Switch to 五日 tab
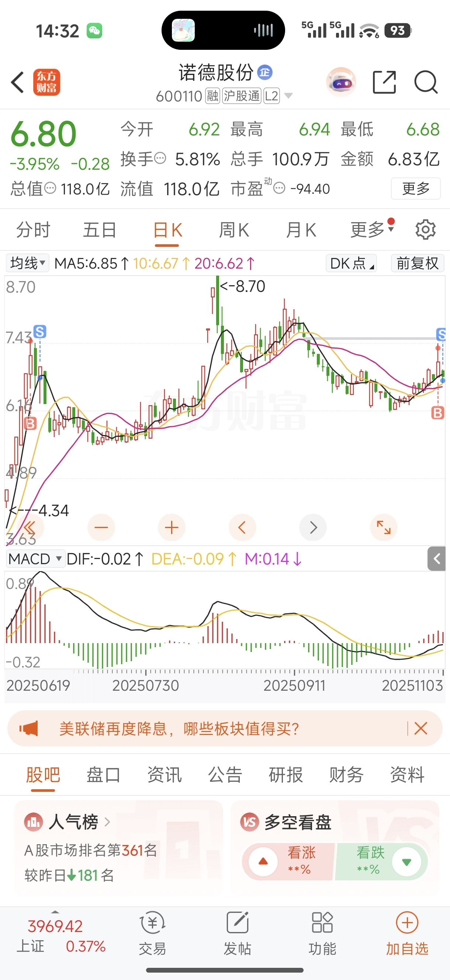Screen dimensions: 450x980 tap(100, 230)
